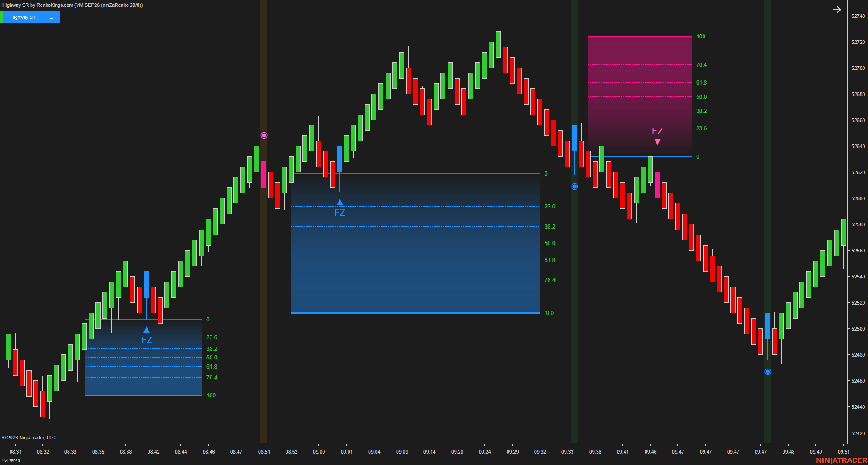The height and width of the screenshot is (465, 868).
Task: Click the blue FZ label near 08:42
Action: click(x=146, y=340)
